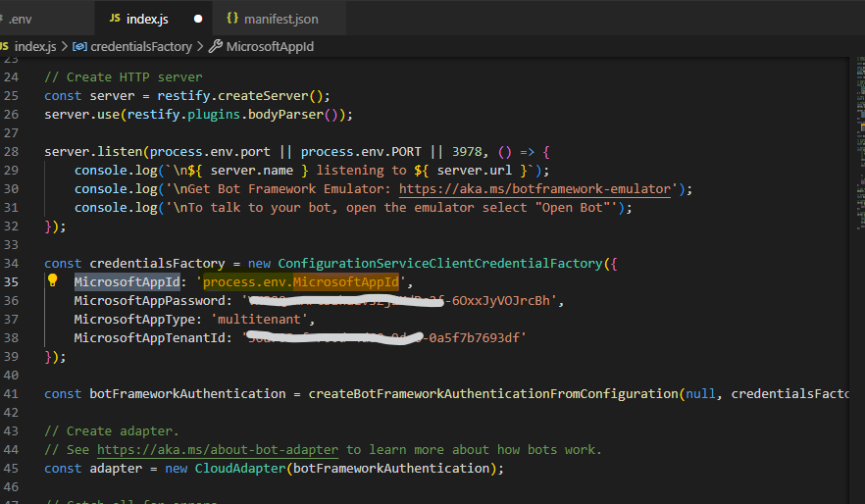Click the highlighted MicrosoftAppId key on line 35

127,281
